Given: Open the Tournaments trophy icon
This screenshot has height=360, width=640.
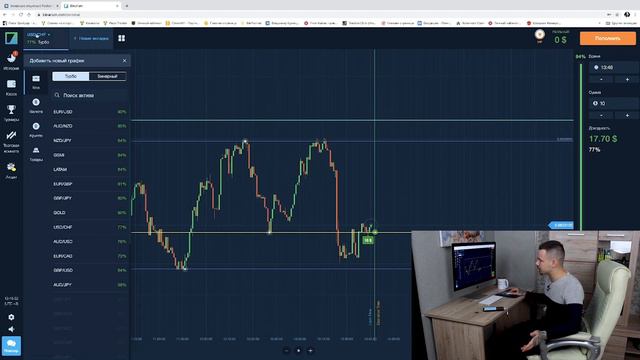Looking at the screenshot, I should pos(11,109).
